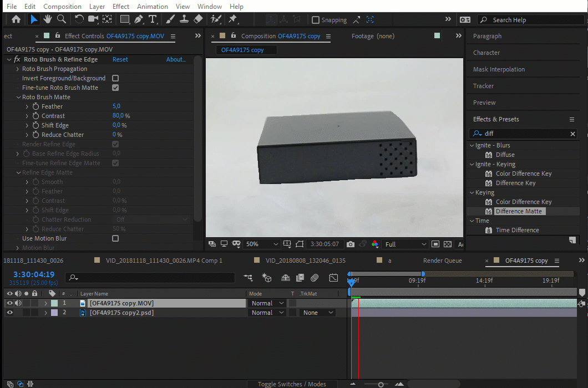Click Reset for Roto Brush effect

(x=120, y=59)
